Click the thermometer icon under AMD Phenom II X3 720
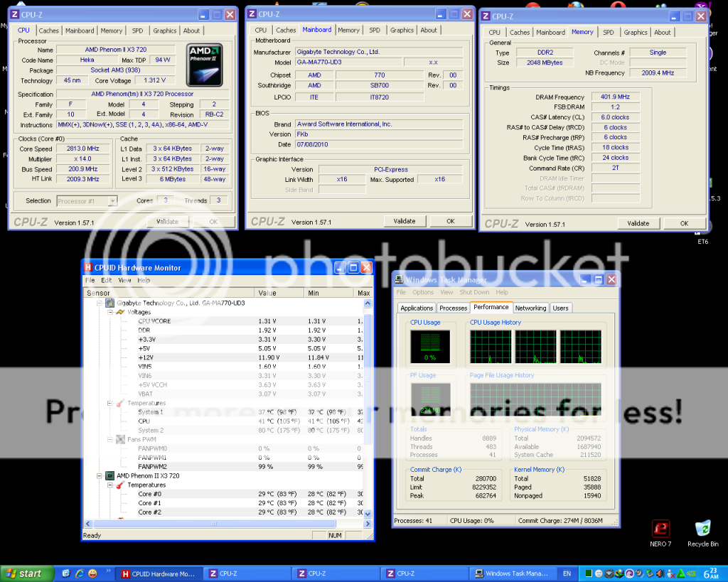 (x=120, y=485)
